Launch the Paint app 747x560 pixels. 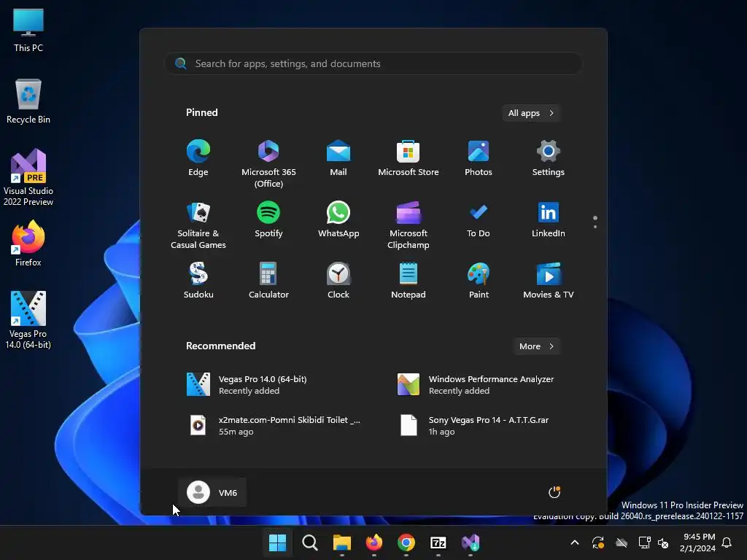(479, 281)
